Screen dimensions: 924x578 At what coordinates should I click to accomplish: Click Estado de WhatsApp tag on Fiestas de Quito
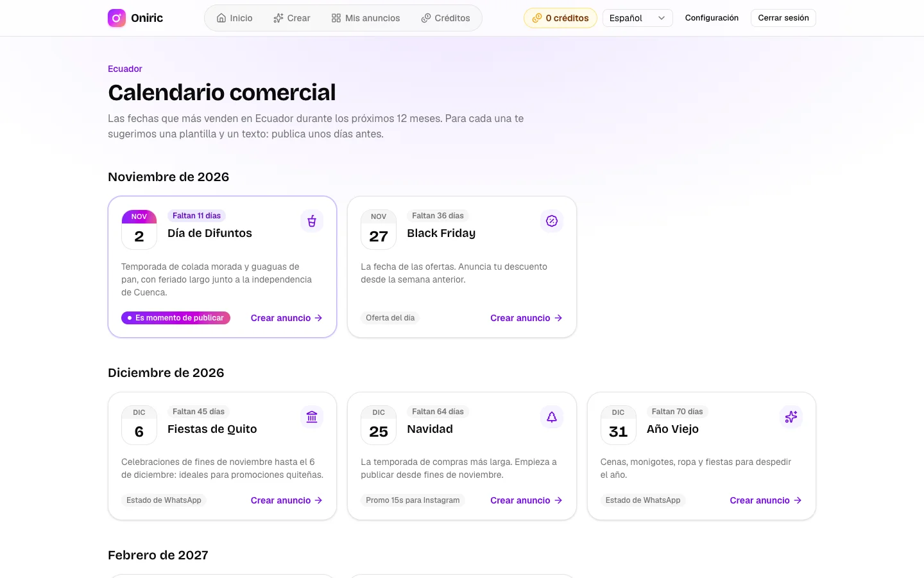click(x=164, y=500)
